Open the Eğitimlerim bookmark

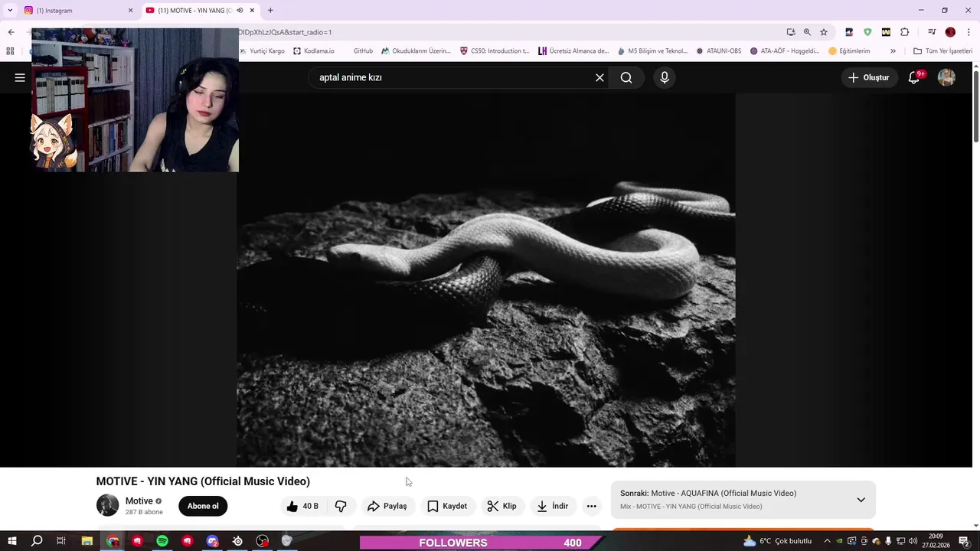point(850,51)
